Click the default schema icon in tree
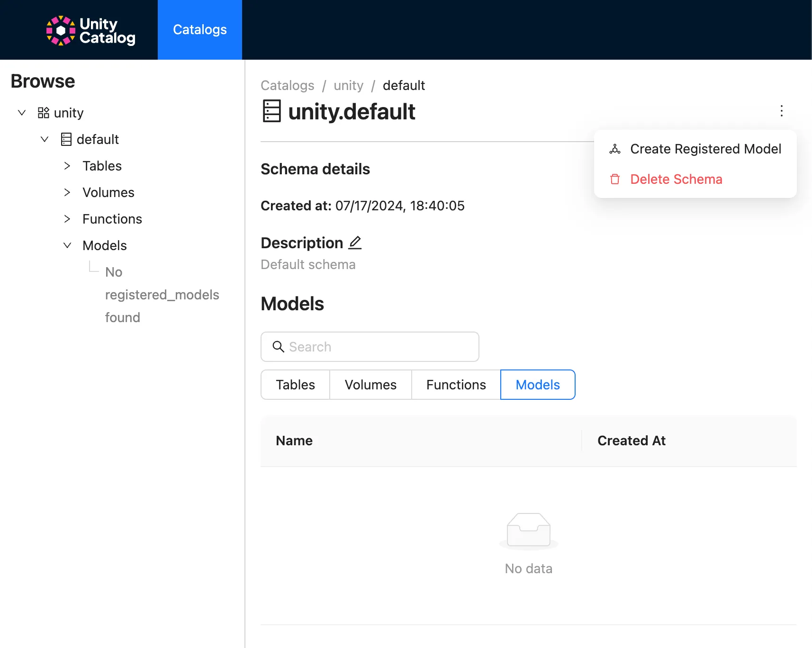This screenshot has width=812, height=648. point(66,139)
